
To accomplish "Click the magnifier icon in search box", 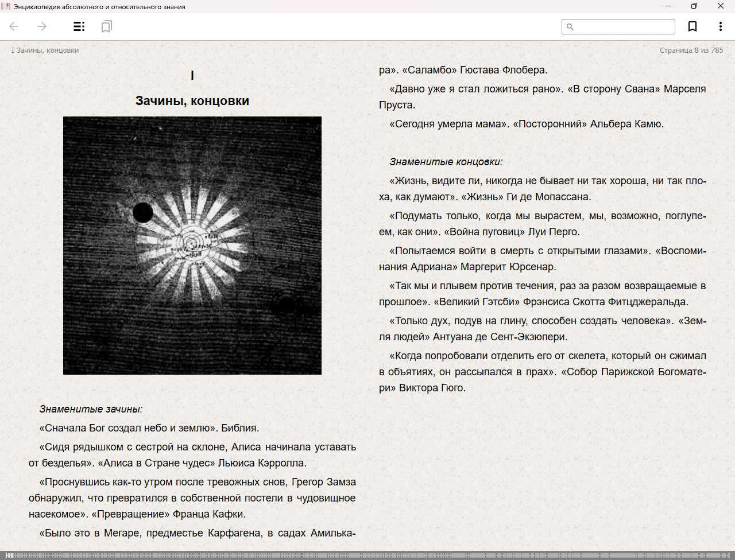I will pyautogui.click(x=570, y=26).
